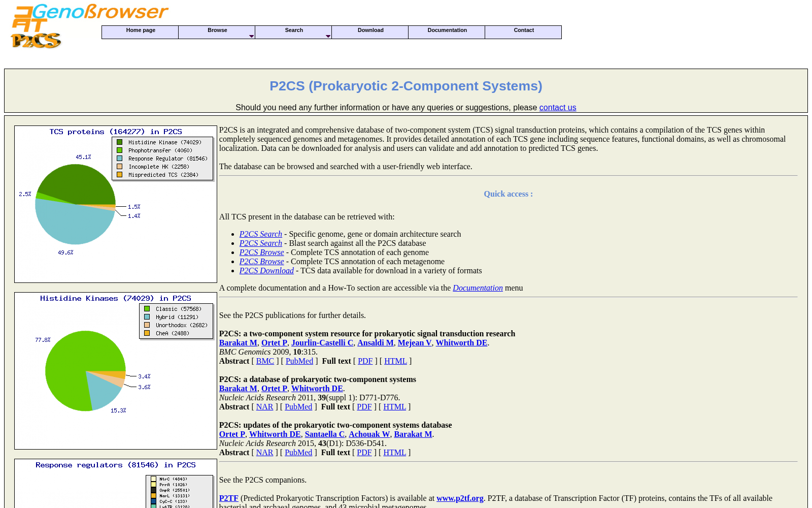Click author Ansaldi M link

pyautogui.click(x=376, y=343)
